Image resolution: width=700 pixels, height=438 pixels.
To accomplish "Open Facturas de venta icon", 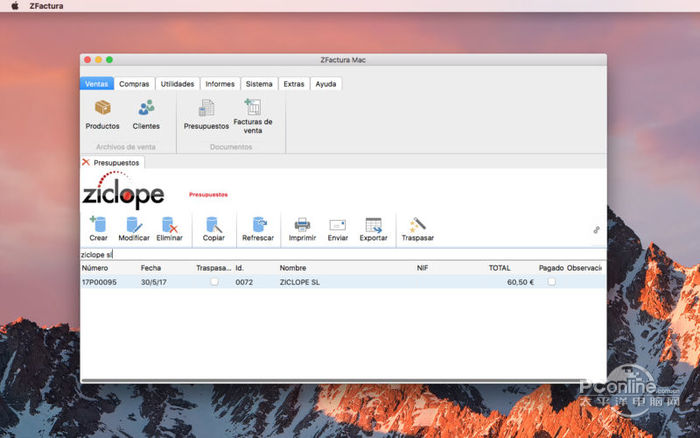I will (x=252, y=108).
